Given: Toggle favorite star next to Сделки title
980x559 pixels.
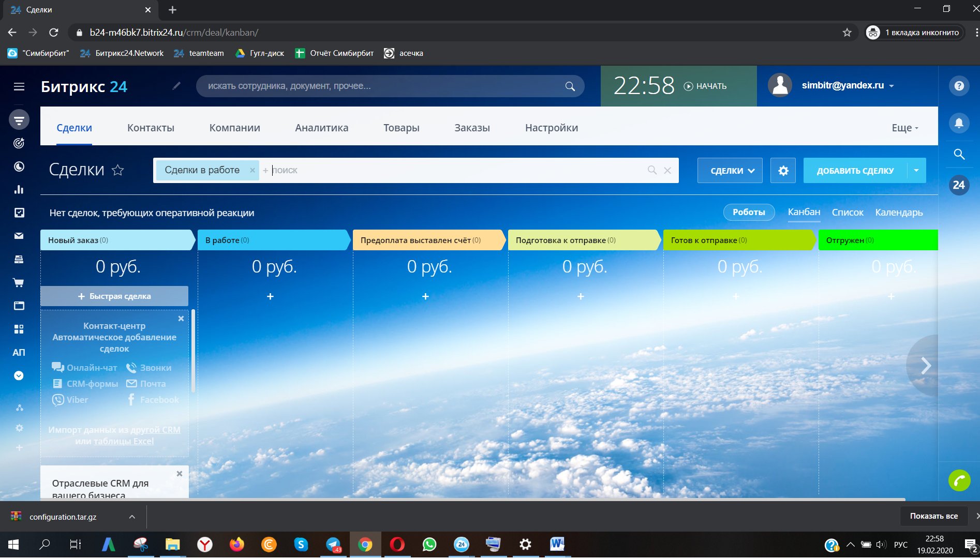Looking at the screenshot, I should pos(118,170).
